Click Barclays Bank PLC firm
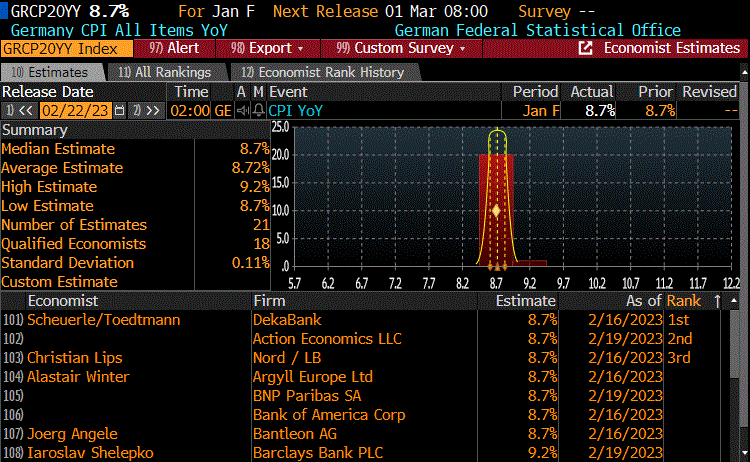Screen dimensions: 750x462 coord(318,453)
